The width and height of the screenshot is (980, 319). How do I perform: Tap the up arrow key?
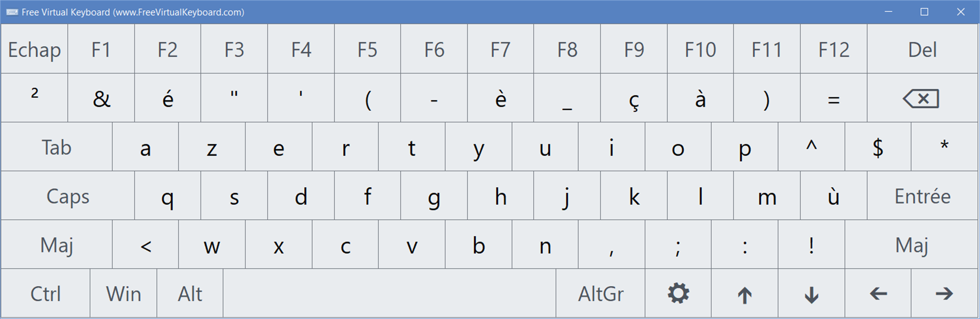coord(744,293)
